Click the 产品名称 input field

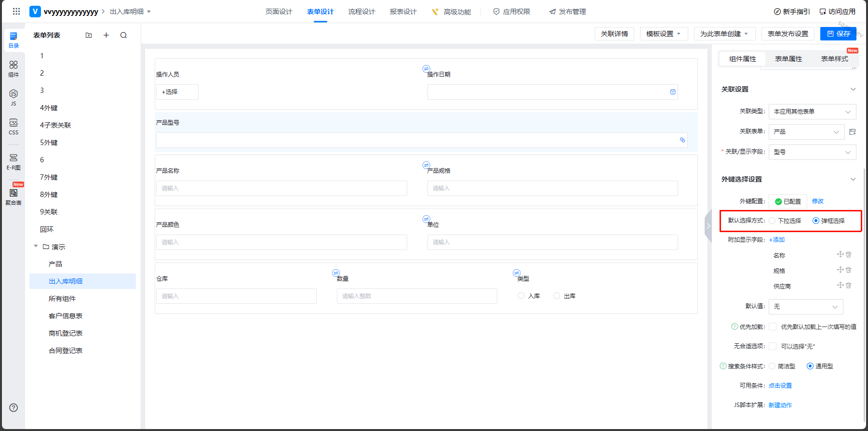pyautogui.click(x=281, y=188)
